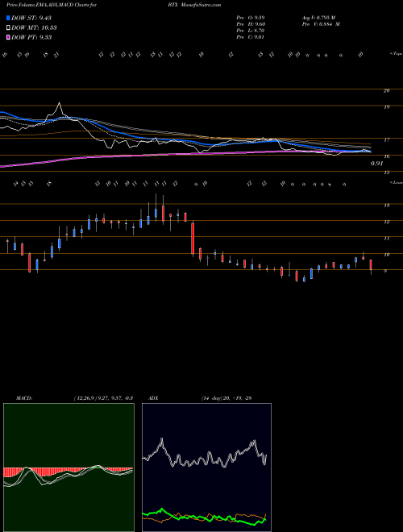Select the 'DOW ST: 9.43' legend label
403x532 pixels.
31,19
